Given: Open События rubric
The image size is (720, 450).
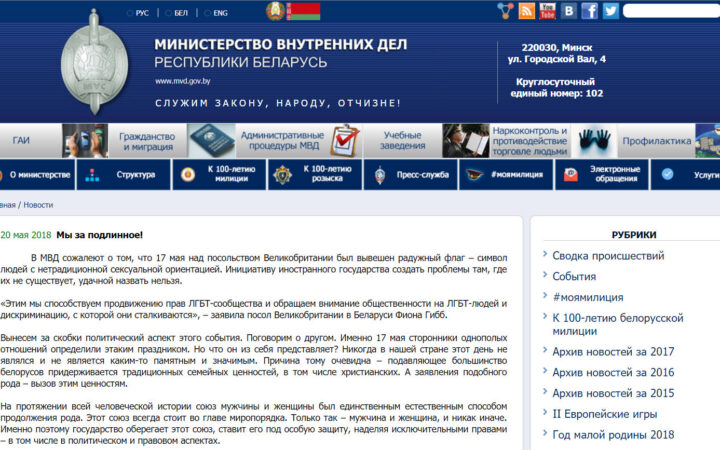Looking at the screenshot, I should pos(574,276).
